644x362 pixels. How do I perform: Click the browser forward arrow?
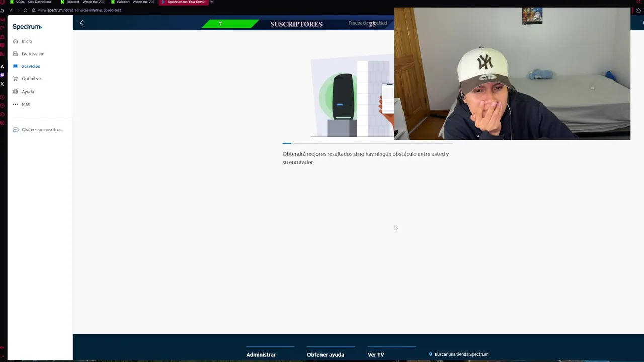[x=18, y=10]
